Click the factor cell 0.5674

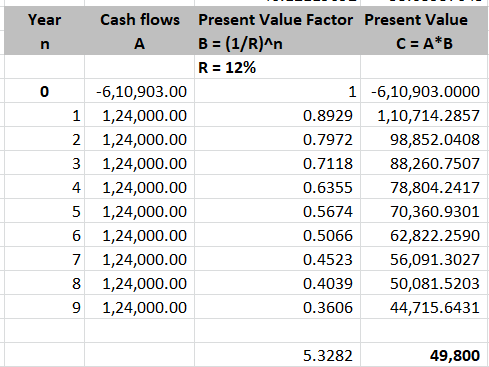click(277, 211)
